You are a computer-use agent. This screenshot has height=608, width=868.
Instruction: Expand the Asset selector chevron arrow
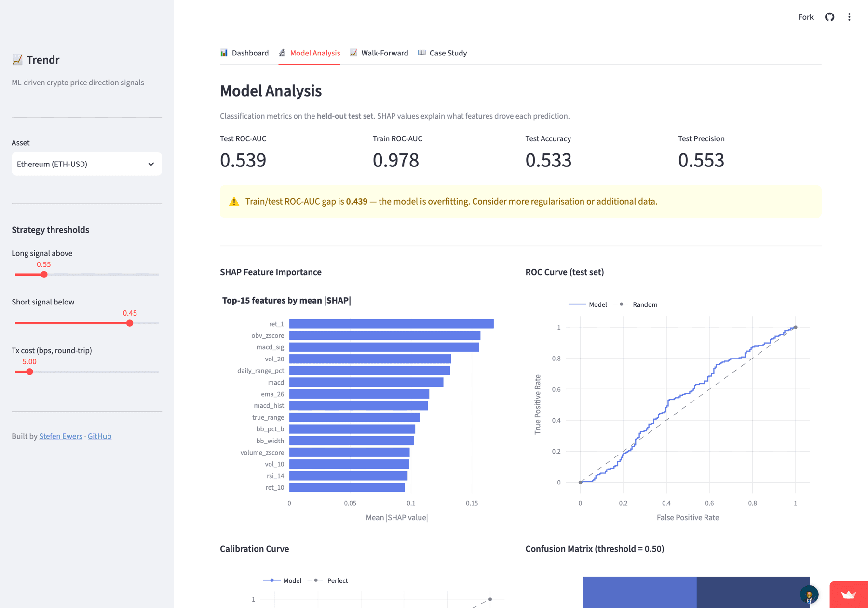click(x=151, y=164)
